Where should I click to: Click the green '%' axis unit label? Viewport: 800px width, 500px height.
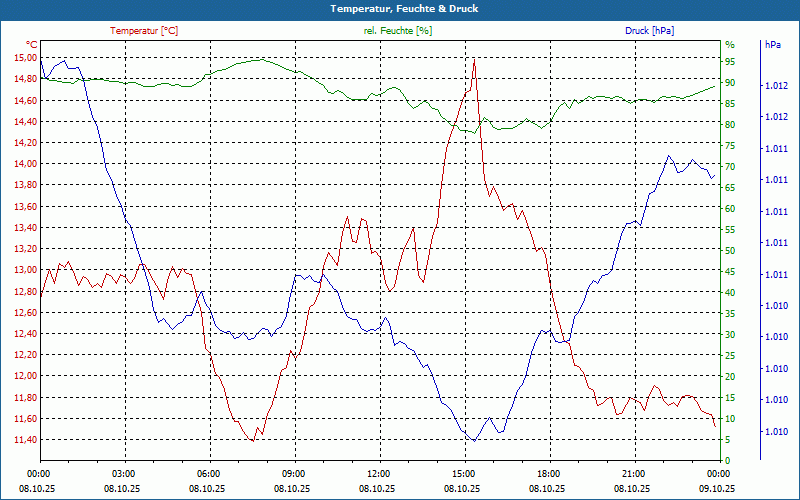(730, 45)
